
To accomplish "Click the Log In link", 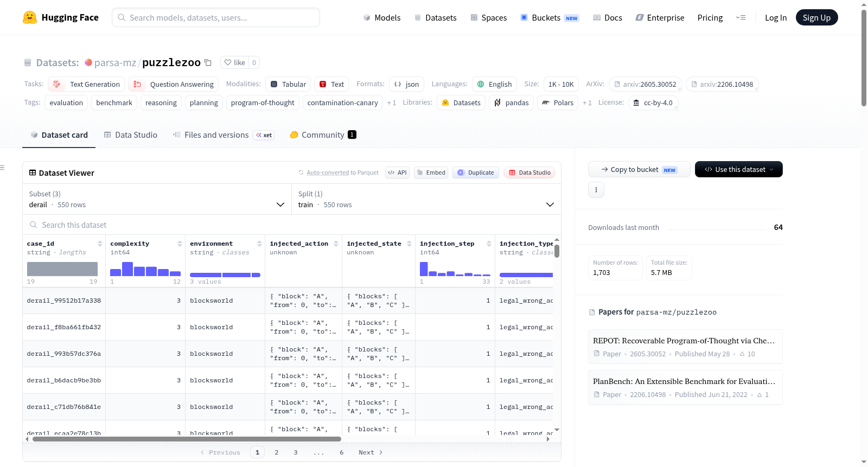I will pyautogui.click(x=776, y=18).
